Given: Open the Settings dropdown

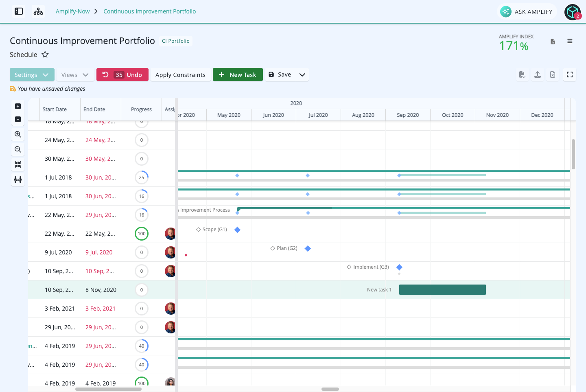Looking at the screenshot, I should coord(32,74).
